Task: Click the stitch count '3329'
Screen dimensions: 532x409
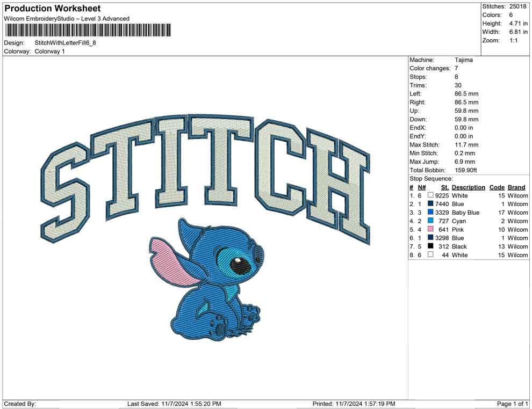Action: pyautogui.click(x=442, y=213)
